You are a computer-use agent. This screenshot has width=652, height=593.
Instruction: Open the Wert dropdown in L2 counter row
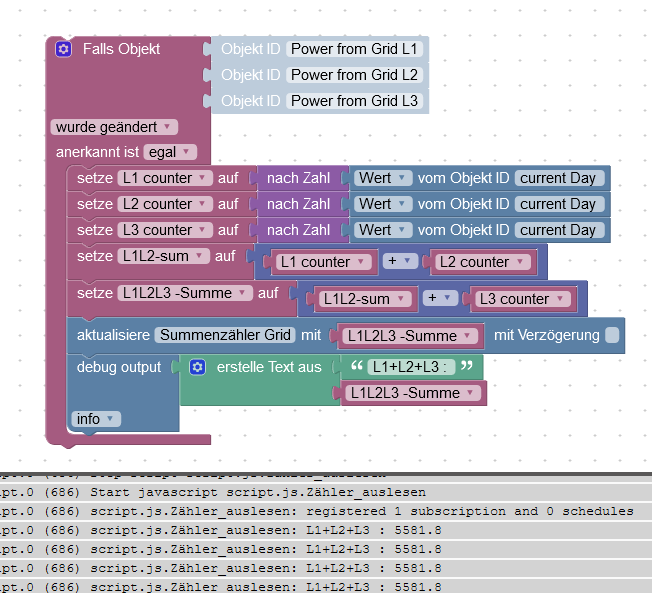pyautogui.click(x=383, y=204)
